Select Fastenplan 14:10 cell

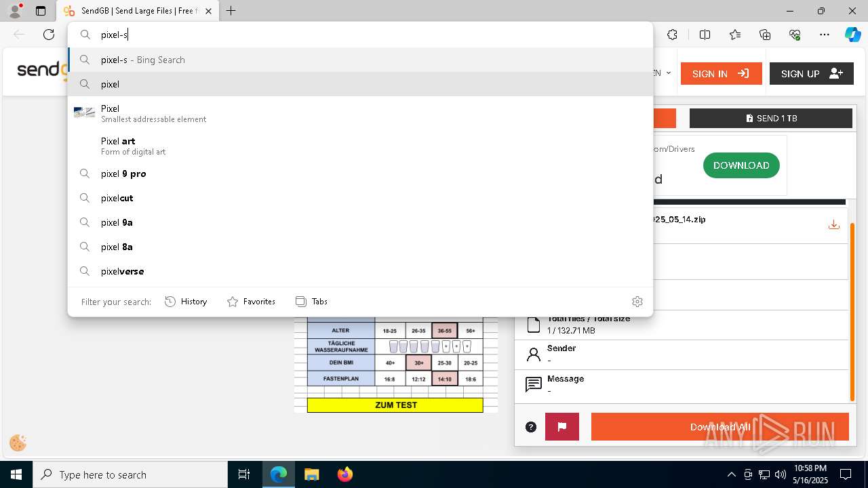click(x=445, y=379)
